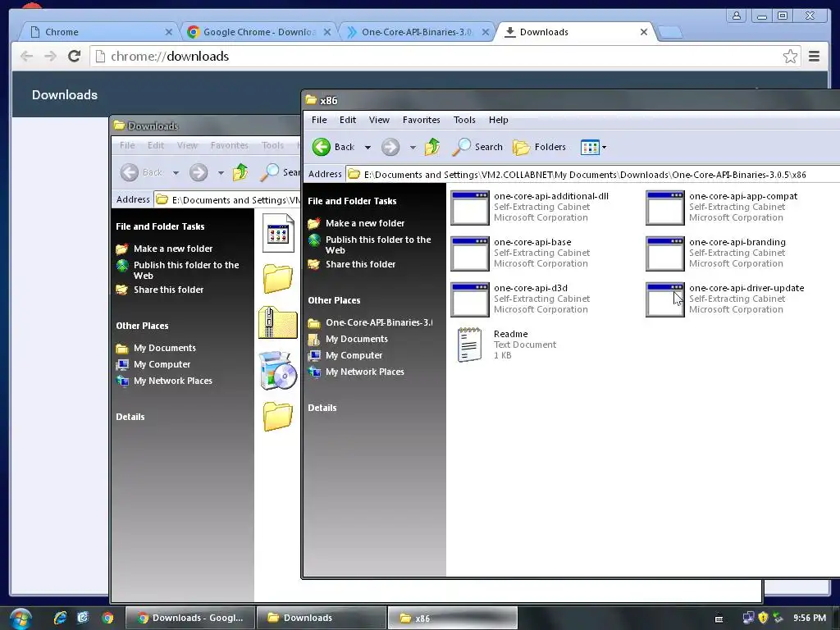Open the Start menu

(x=21, y=619)
